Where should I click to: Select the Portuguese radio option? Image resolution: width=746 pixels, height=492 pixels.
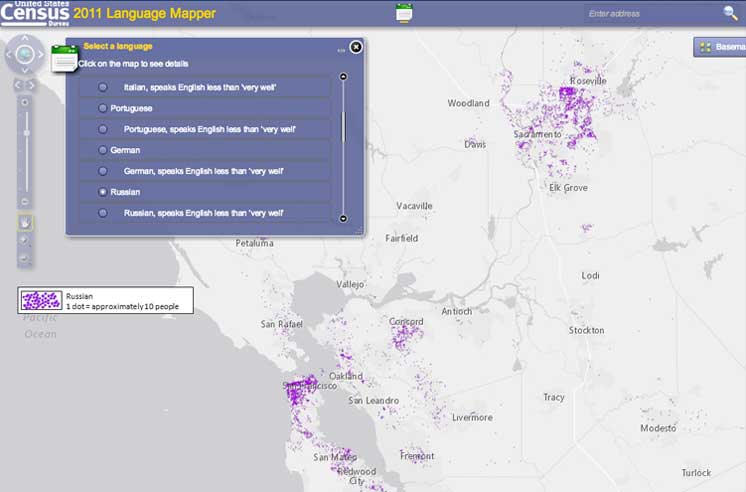pyautogui.click(x=102, y=108)
